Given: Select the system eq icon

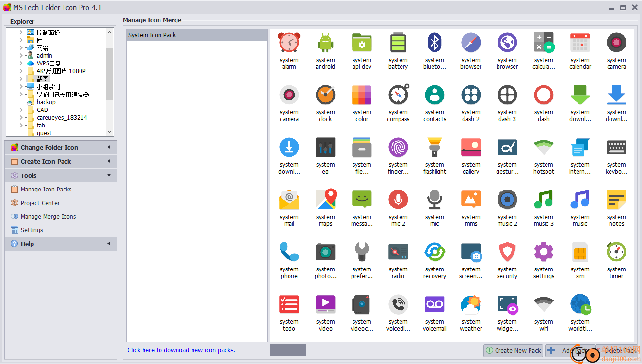Looking at the screenshot, I should pyautogui.click(x=325, y=147).
